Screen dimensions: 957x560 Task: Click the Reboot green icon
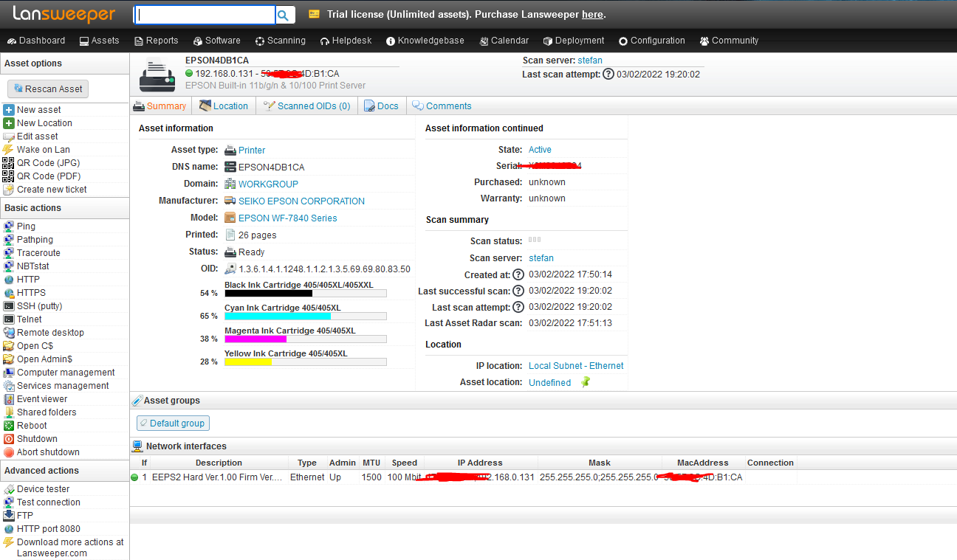[9, 426]
